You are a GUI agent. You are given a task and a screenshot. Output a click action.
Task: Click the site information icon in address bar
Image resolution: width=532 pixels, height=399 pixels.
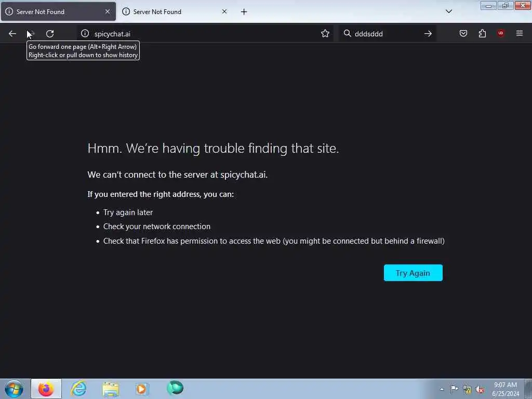pyautogui.click(x=85, y=34)
